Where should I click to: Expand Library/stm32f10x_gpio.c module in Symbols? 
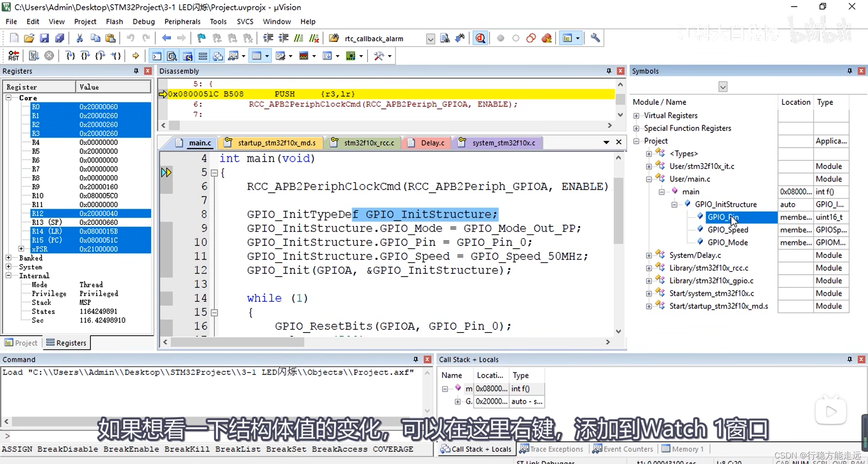click(x=649, y=281)
